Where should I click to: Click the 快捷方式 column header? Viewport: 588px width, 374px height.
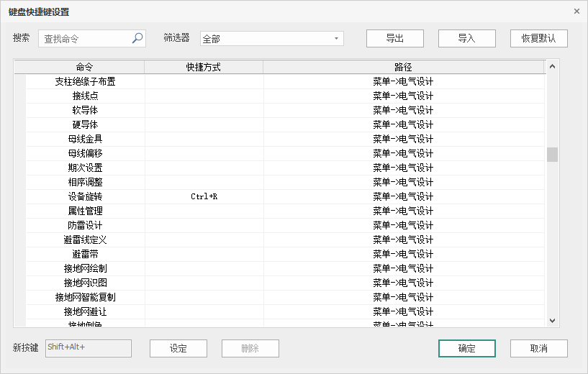[x=204, y=67]
